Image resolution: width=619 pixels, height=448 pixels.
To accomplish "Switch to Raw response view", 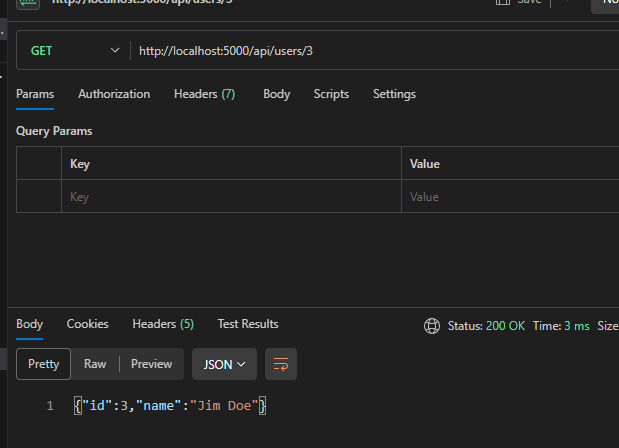I will [95, 364].
